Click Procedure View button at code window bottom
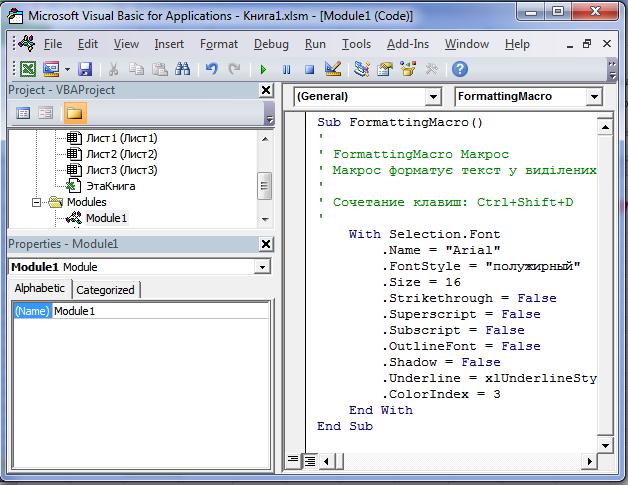Screen dimensions: 628x485 click(293, 461)
